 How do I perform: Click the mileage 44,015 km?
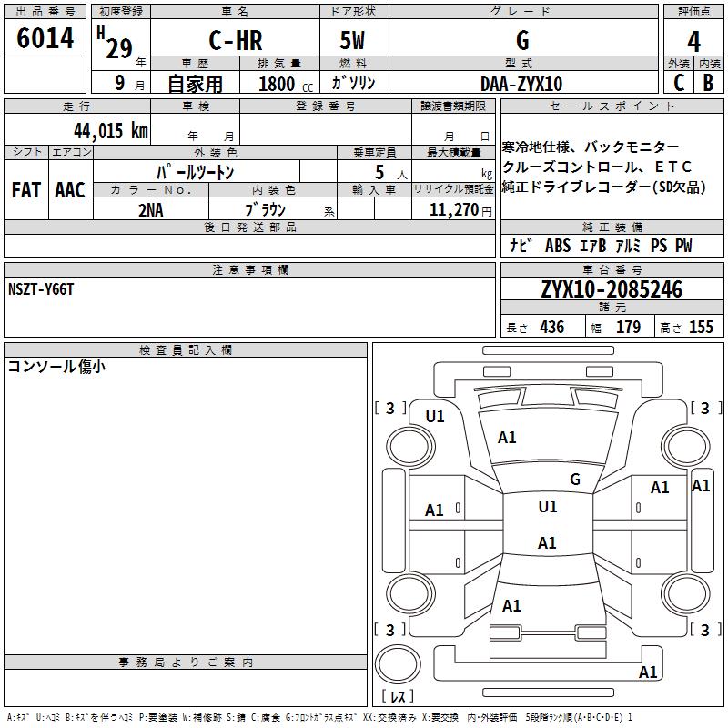(110, 130)
